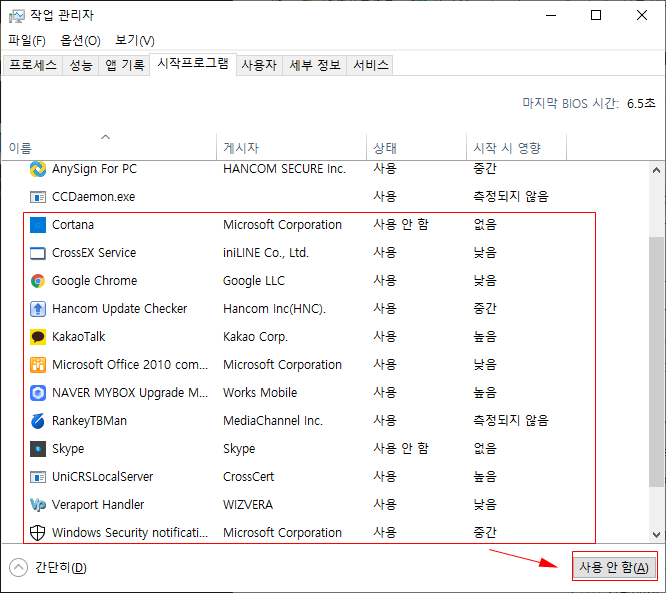Open the 보기(V) menu

135,41
